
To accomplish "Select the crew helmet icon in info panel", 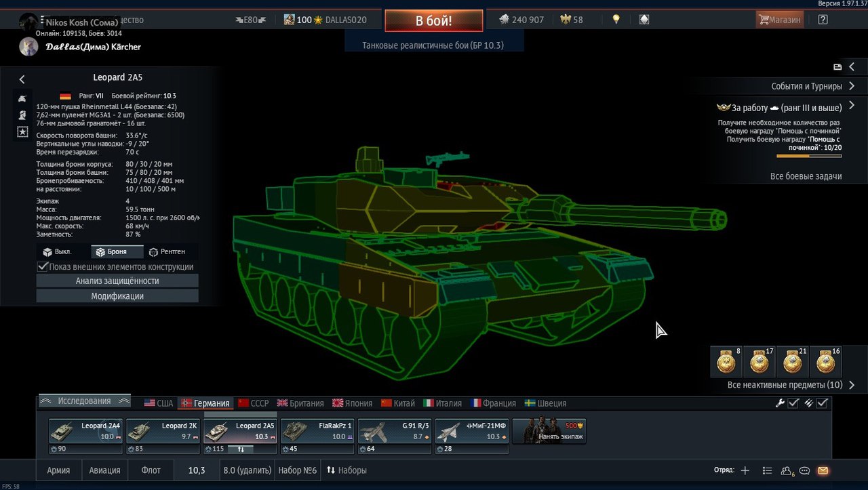I will click(22, 115).
